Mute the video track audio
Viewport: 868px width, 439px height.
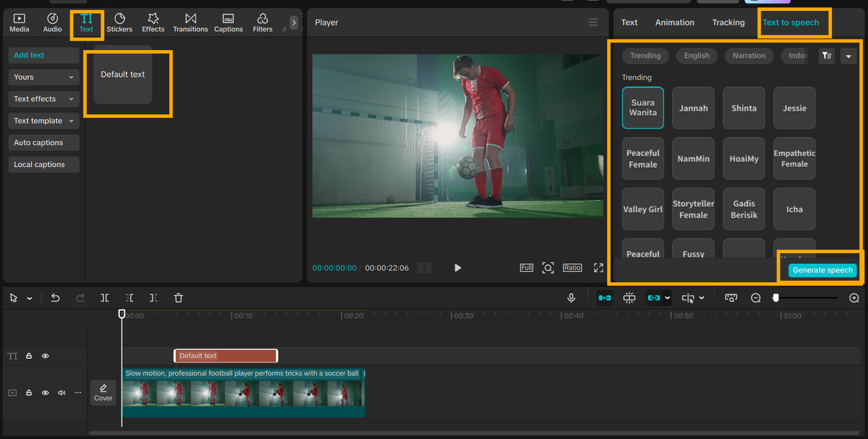(x=62, y=393)
